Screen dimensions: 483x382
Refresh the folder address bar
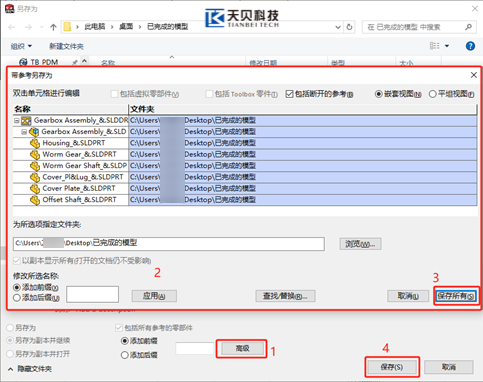pyautogui.click(x=349, y=27)
